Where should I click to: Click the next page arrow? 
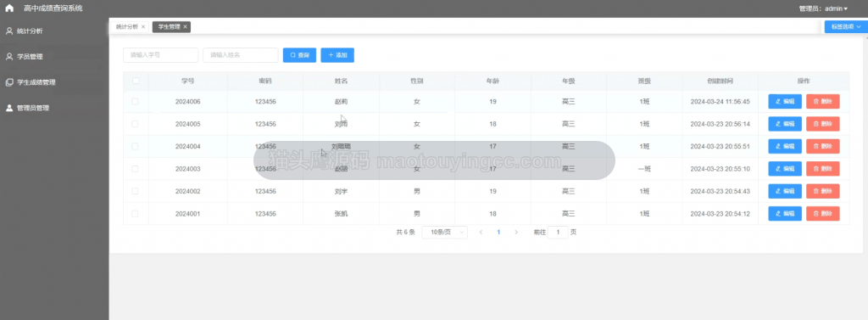point(516,233)
